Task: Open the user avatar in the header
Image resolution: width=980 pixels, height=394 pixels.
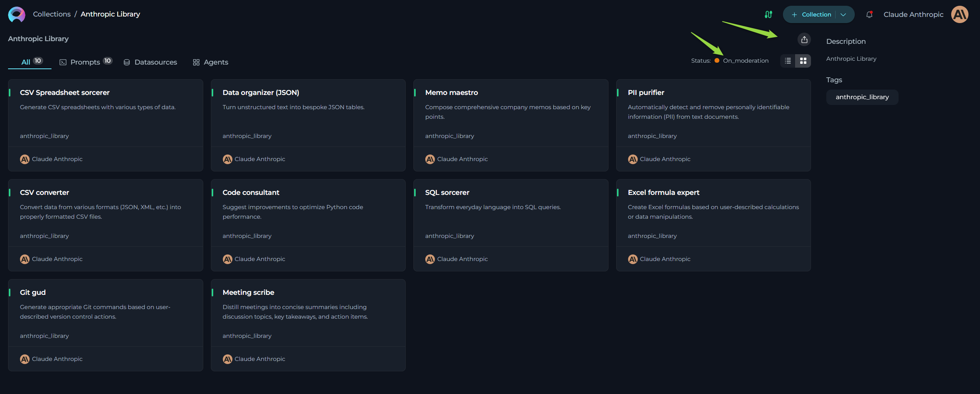Action: [x=959, y=15]
